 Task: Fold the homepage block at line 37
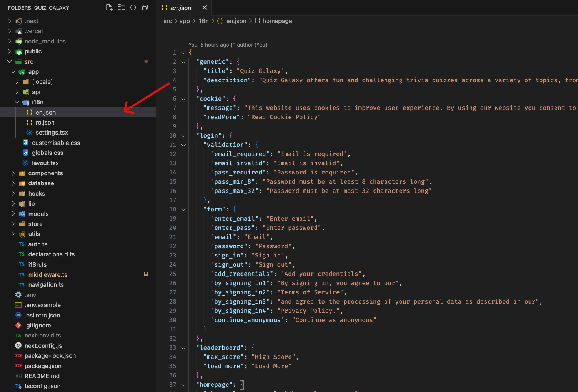coord(183,385)
